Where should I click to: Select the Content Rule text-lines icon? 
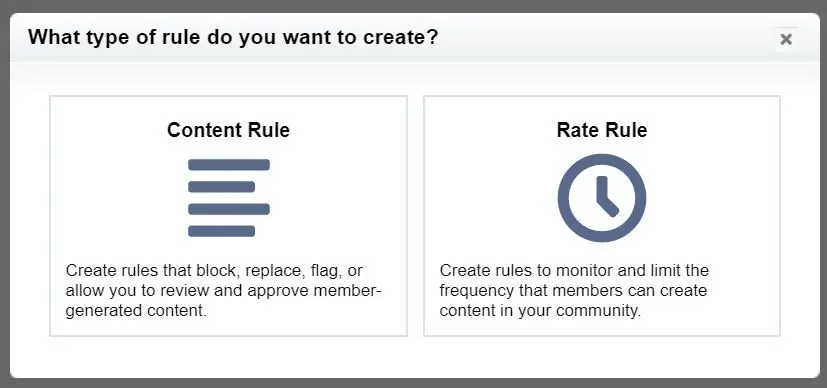pos(228,198)
